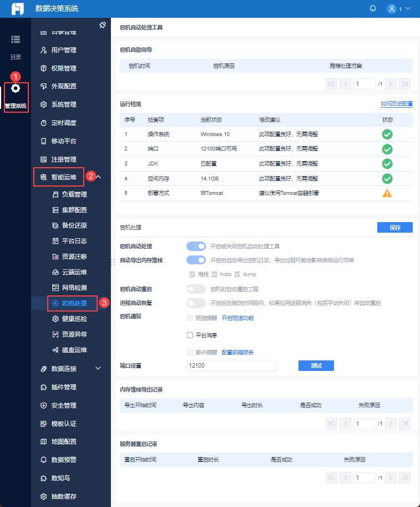
Task: Click the 定时调度 clock icon
Action: pos(44,123)
